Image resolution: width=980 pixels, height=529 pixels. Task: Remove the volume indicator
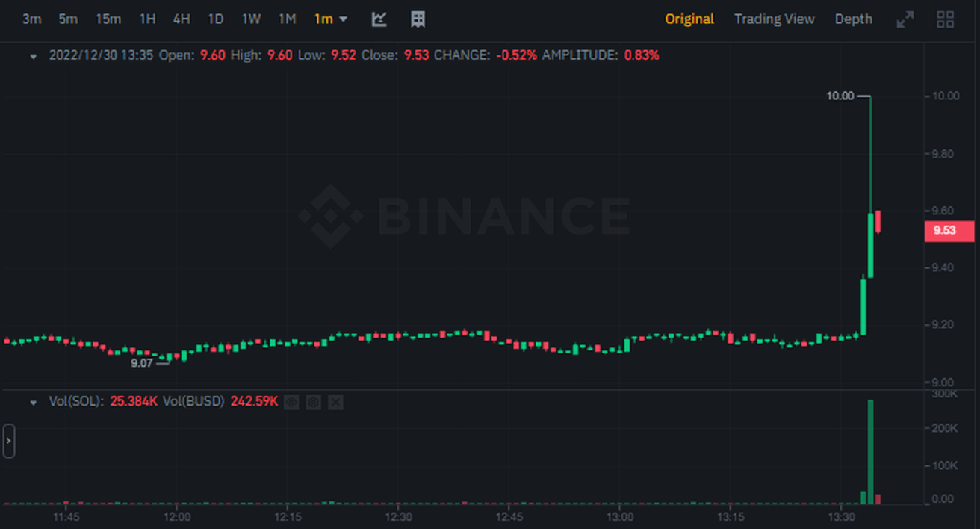click(x=336, y=402)
